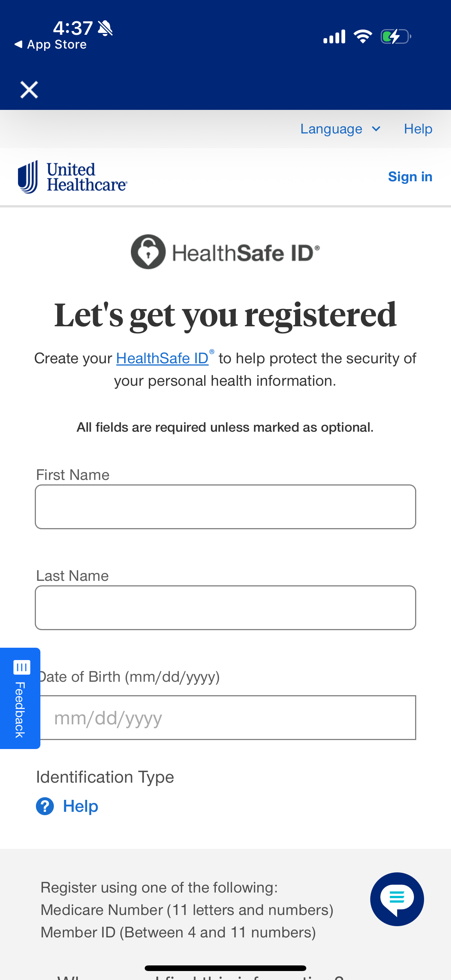The height and width of the screenshot is (980, 451).
Task: Click the HealthSafe ID lock icon
Action: (x=149, y=252)
